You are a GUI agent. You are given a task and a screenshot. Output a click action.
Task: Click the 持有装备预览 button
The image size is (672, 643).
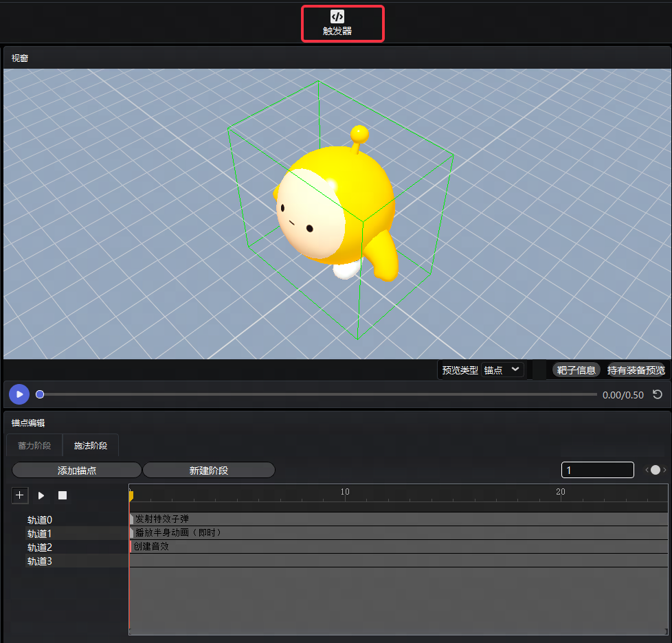(x=636, y=370)
